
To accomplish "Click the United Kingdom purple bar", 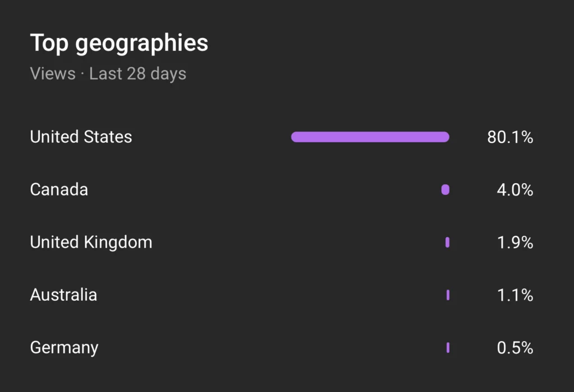I will pos(447,242).
